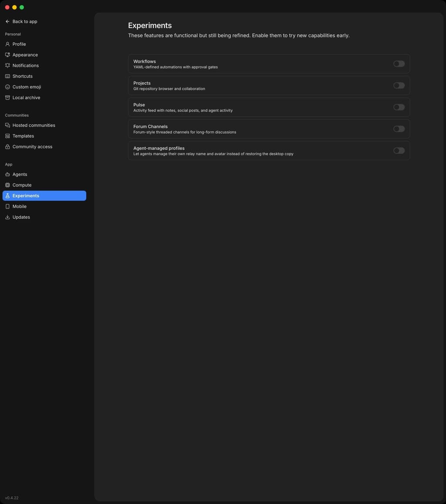Click the Community access lock icon
This screenshot has width=446, height=504.
point(7,147)
